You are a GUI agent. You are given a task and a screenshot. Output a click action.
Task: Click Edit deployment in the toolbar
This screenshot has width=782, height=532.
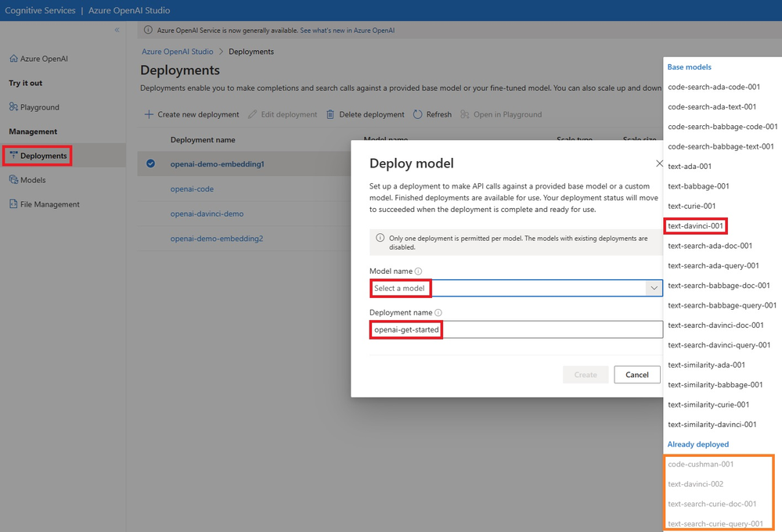[283, 114]
